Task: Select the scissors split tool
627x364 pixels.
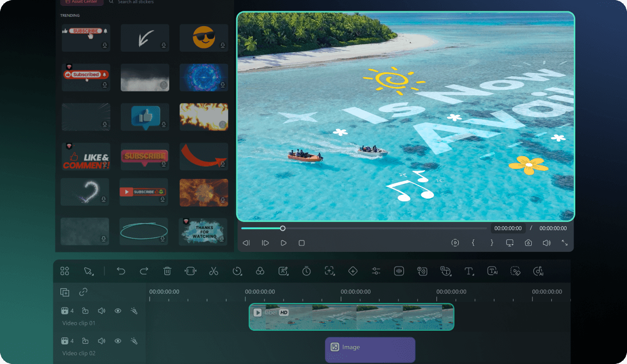Action: pos(213,272)
